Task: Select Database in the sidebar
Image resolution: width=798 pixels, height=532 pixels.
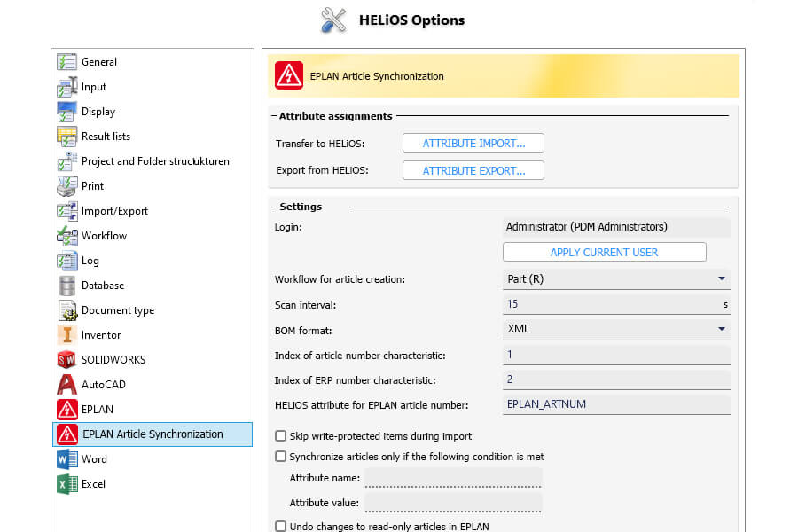Action: tap(103, 286)
